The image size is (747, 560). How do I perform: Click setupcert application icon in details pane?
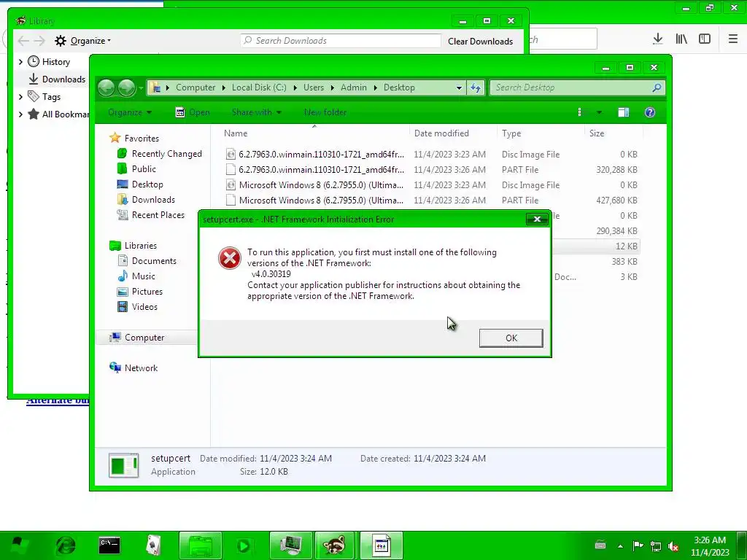(124, 465)
